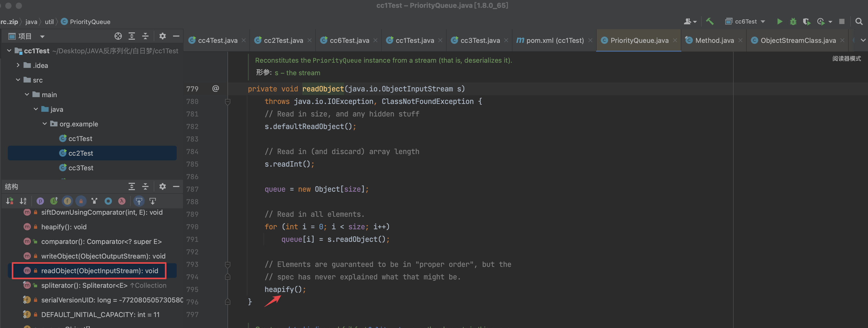Toggle group methods by defining type
This screenshot has height=328, width=868.
tap(94, 201)
